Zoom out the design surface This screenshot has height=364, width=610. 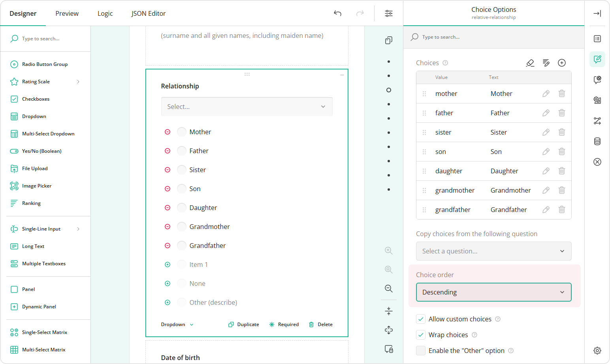tap(389, 289)
